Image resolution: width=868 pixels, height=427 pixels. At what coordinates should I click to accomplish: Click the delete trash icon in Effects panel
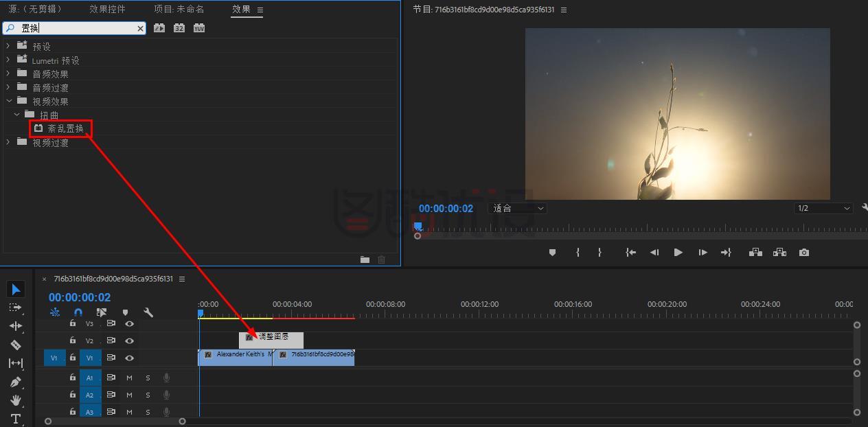click(x=382, y=259)
